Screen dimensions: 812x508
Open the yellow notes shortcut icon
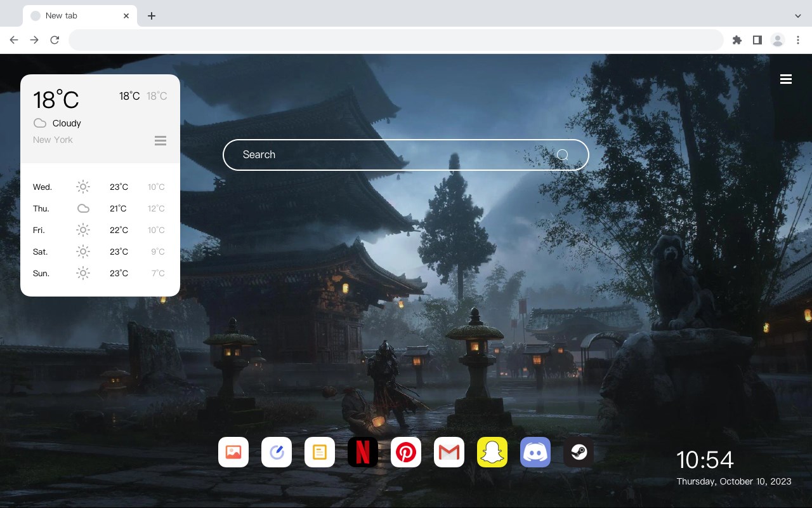(320, 452)
